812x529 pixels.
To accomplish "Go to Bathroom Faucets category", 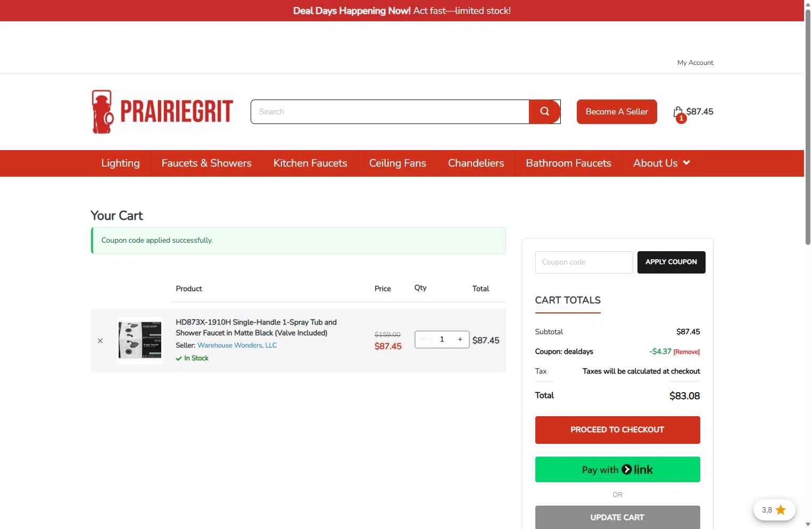I will (568, 163).
